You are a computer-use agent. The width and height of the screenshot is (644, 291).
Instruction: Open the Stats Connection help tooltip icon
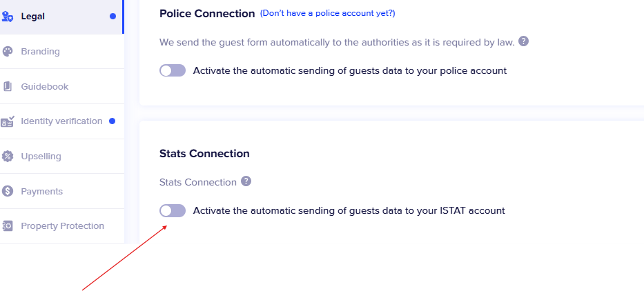[x=246, y=182]
